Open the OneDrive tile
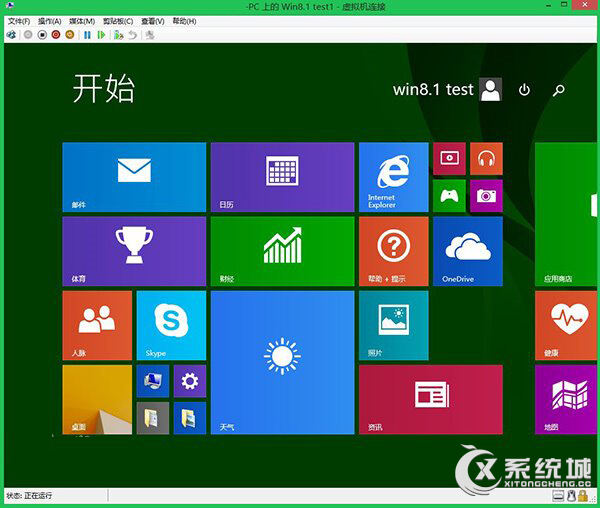This screenshot has width=600, height=508. [x=468, y=251]
